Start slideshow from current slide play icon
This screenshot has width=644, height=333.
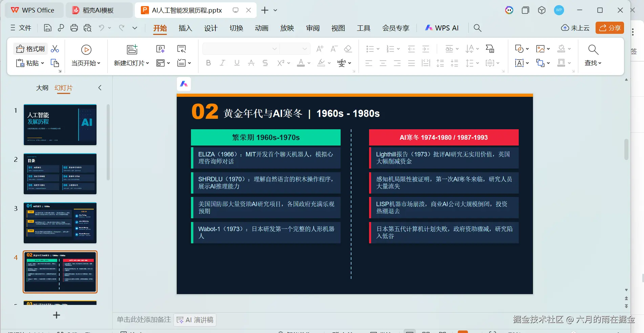(x=86, y=50)
